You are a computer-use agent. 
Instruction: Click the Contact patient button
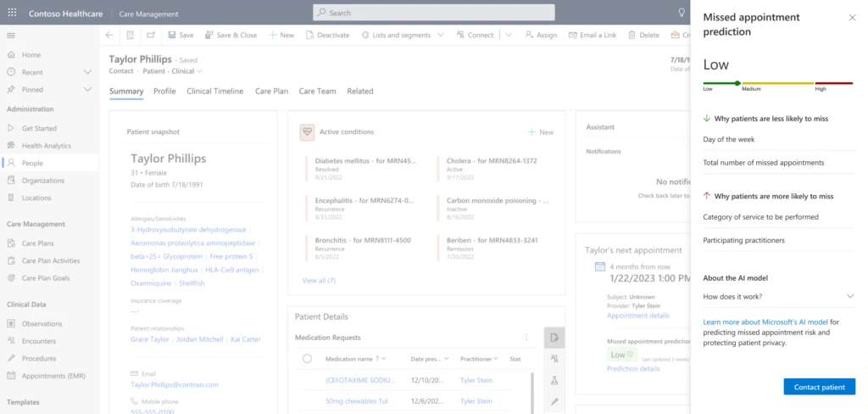[x=819, y=387]
